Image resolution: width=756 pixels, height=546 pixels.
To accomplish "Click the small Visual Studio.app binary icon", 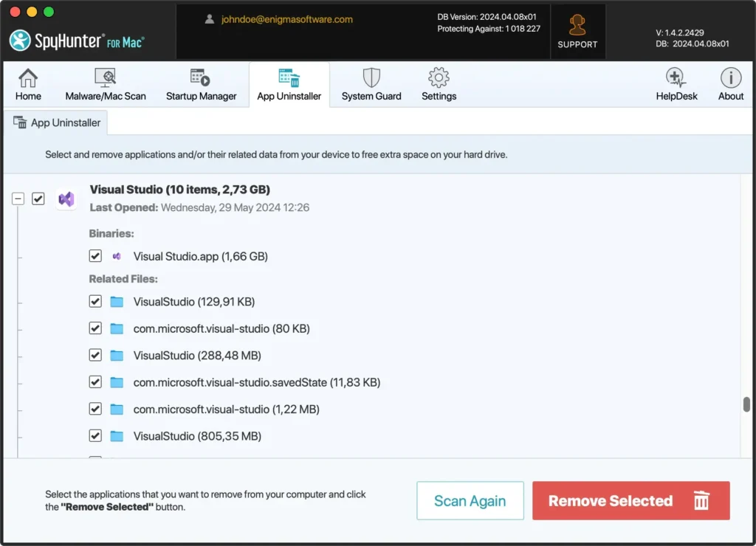I will (x=117, y=256).
